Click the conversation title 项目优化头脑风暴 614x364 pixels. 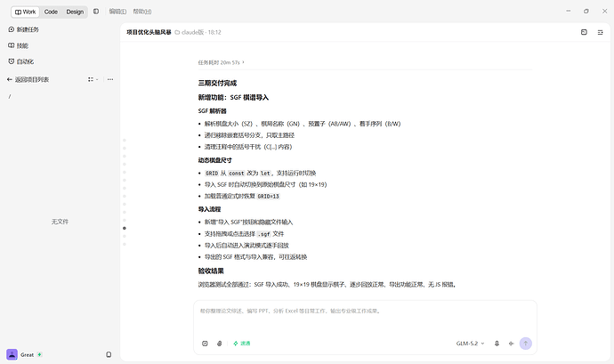coord(149,32)
